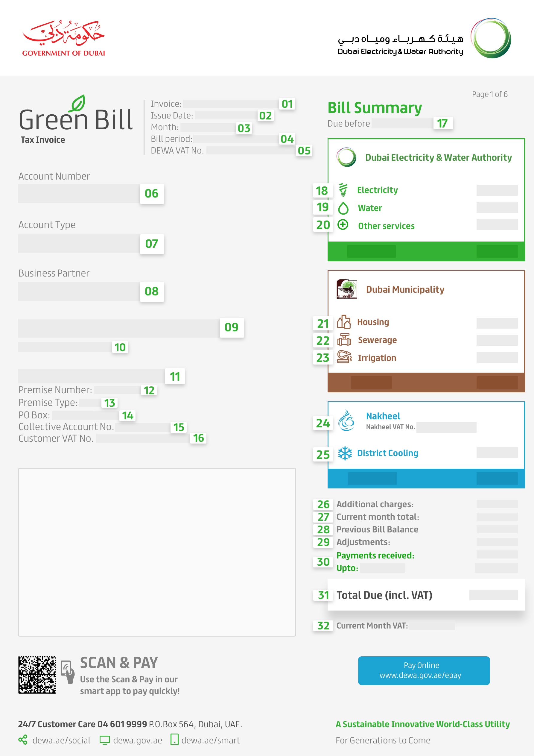
Task: Click the Nakheel section title
Action: pyautogui.click(x=383, y=416)
